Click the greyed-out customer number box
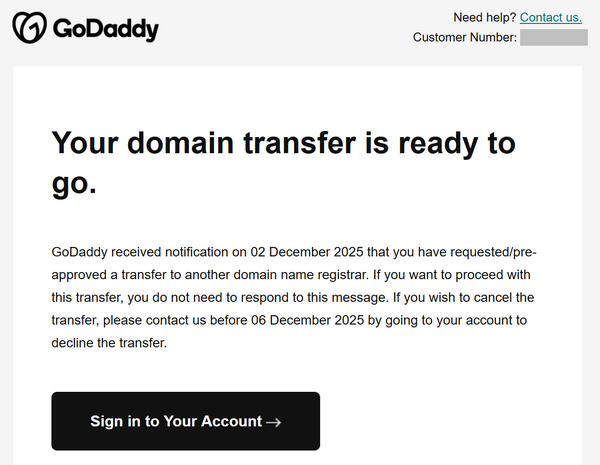Image resolution: width=600 pixels, height=465 pixels. click(x=553, y=38)
